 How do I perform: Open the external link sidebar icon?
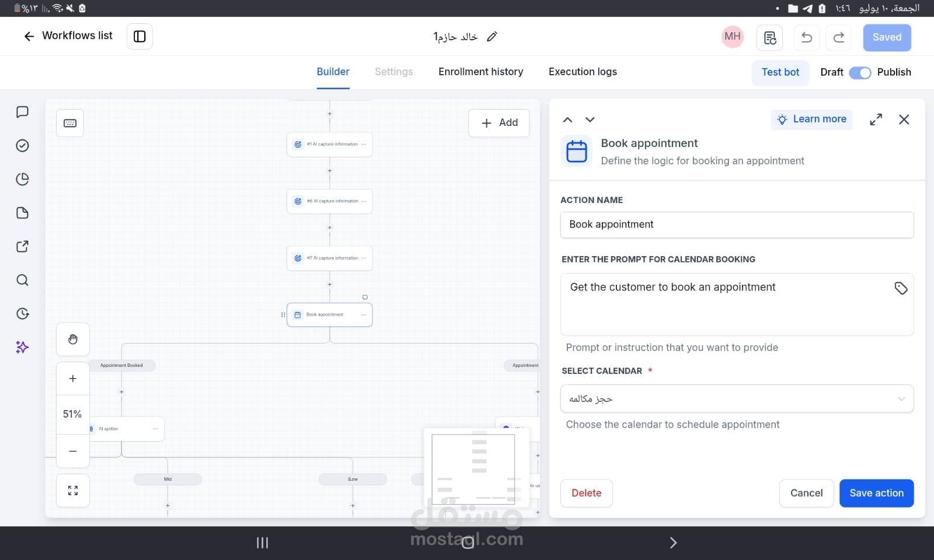(x=22, y=246)
